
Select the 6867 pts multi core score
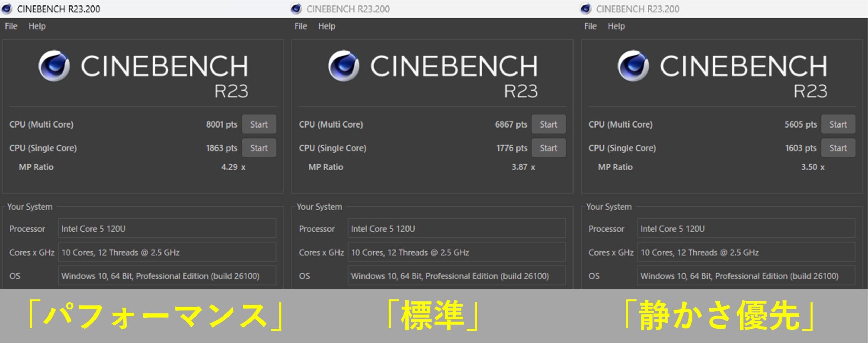[511, 124]
